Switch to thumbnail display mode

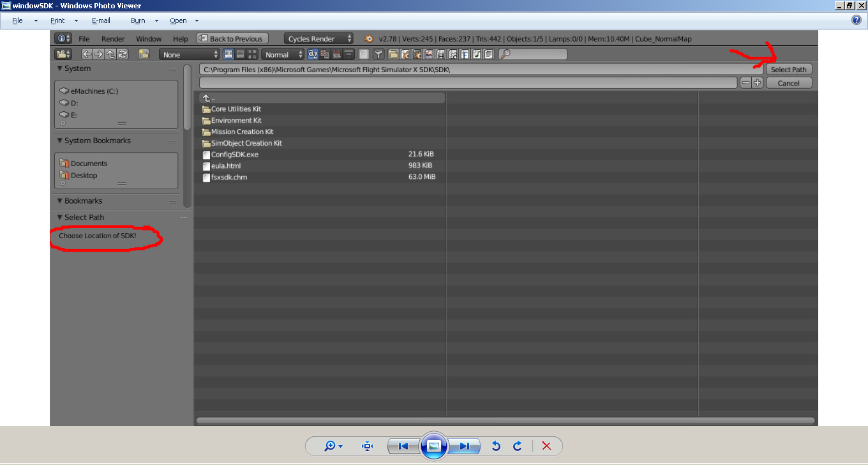[253, 55]
